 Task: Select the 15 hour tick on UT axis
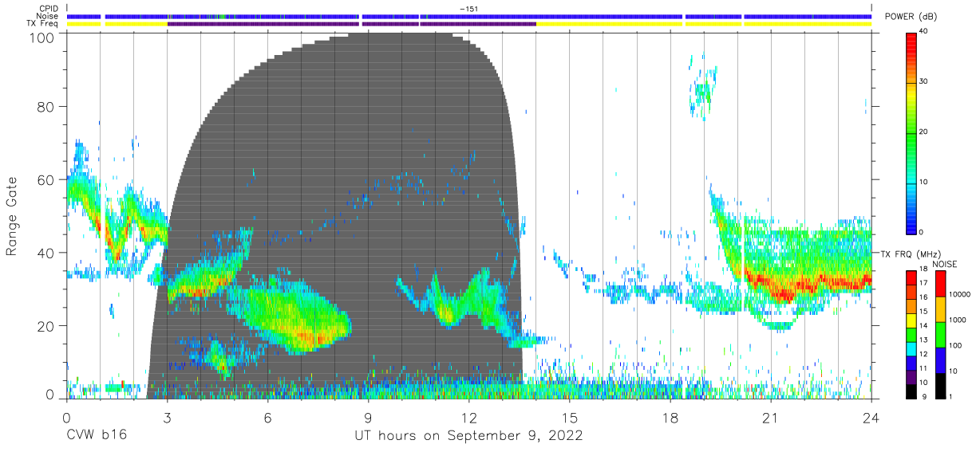pos(570,418)
